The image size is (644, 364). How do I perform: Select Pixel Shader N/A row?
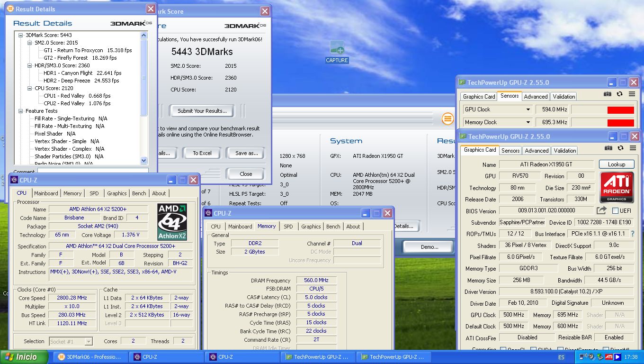click(55, 134)
